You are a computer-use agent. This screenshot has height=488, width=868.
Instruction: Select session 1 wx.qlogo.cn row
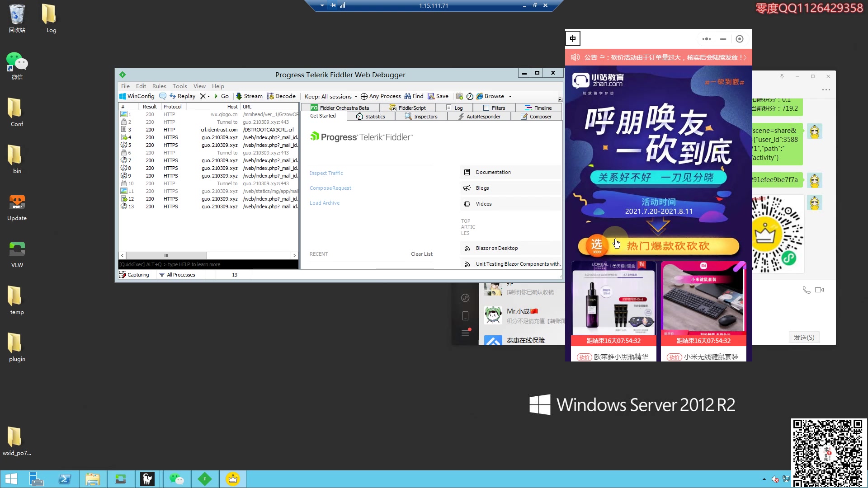(x=208, y=114)
